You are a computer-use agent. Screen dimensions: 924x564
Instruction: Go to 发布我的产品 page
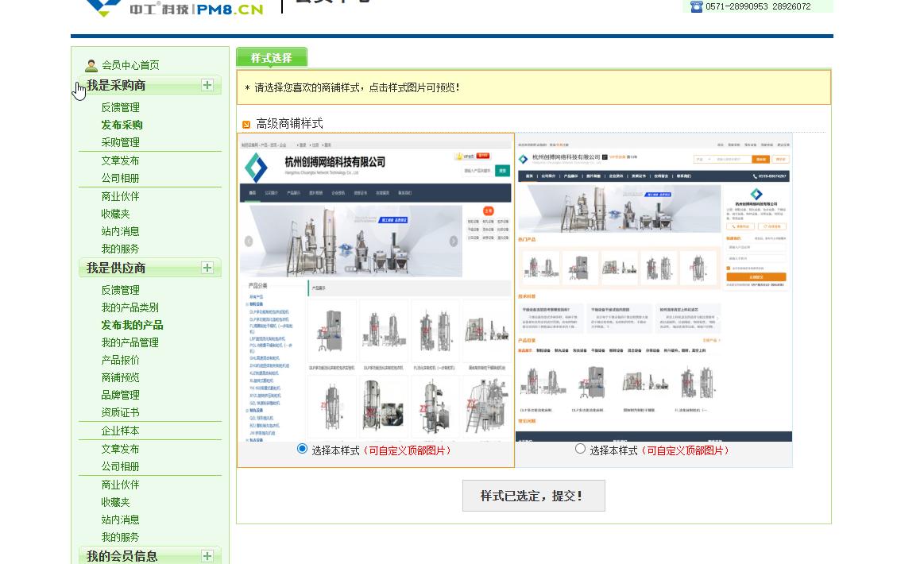[132, 325]
